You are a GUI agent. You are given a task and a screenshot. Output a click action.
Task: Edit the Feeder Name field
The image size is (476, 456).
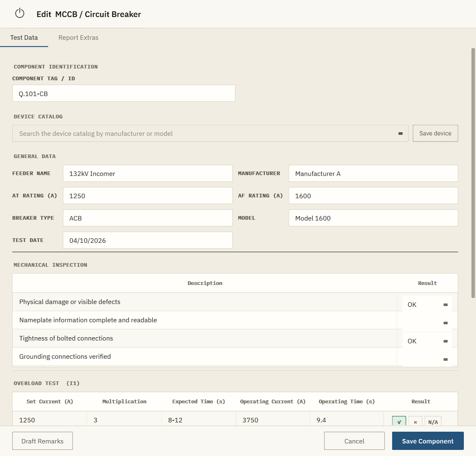coord(148,173)
